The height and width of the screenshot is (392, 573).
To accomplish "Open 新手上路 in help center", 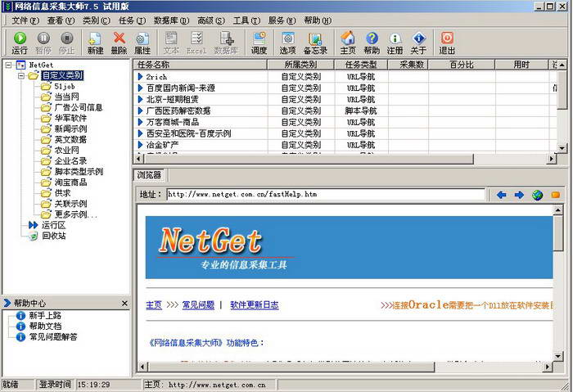I will pyautogui.click(x=39, y=315).
